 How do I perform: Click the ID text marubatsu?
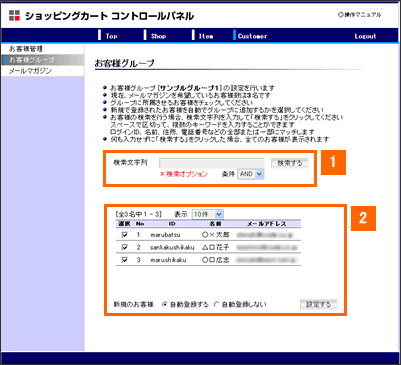pos(165,235)
